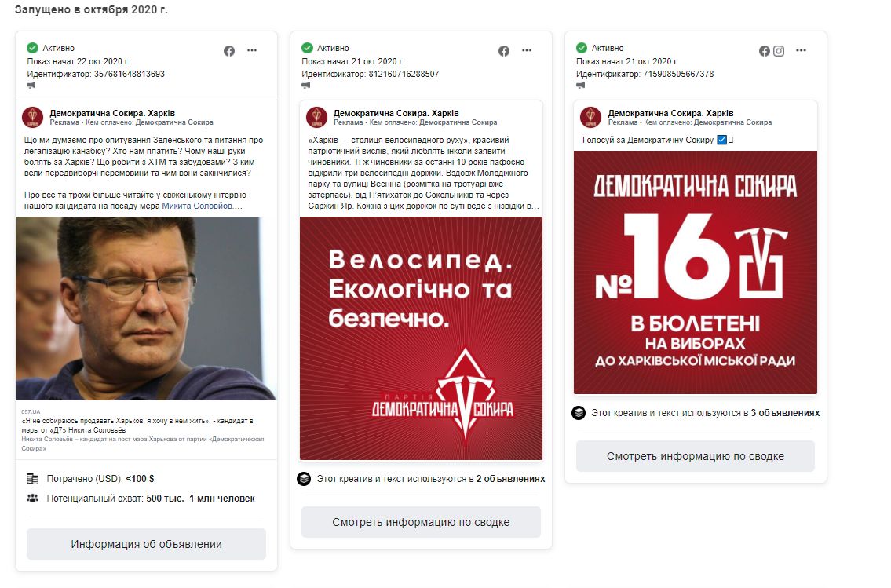Click the megaphone icon under first identifier

point(31,86)
